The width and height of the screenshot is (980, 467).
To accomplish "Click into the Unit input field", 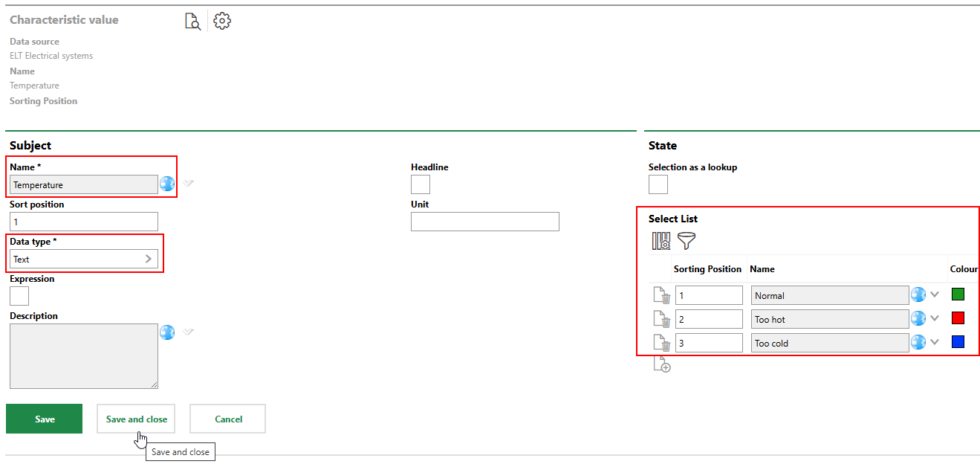I will pos(484,222).
